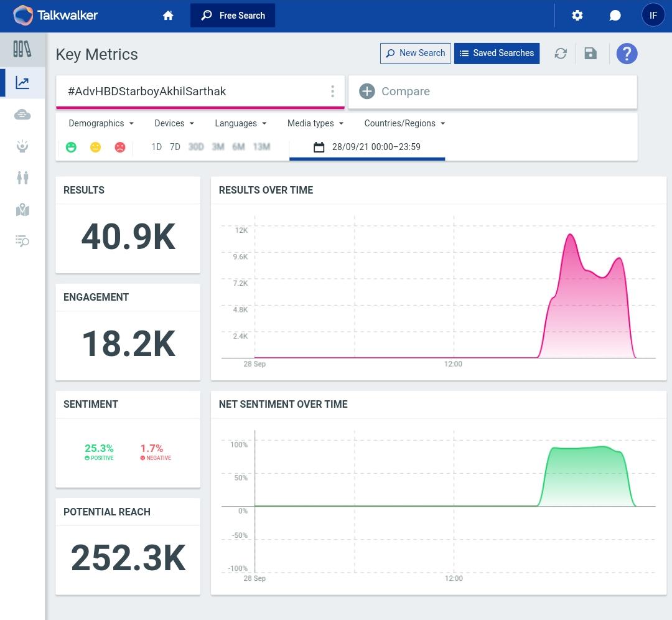Click the #AdvHBDStarboyAkhilSarthak search field
The width and height of the screenshot is (672, 620).
tap(200, 92)
